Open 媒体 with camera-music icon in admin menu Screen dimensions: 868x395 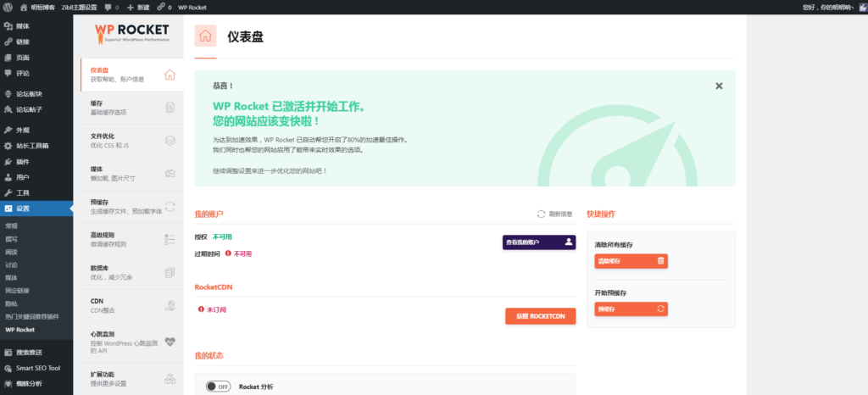(x=36, y=26)
